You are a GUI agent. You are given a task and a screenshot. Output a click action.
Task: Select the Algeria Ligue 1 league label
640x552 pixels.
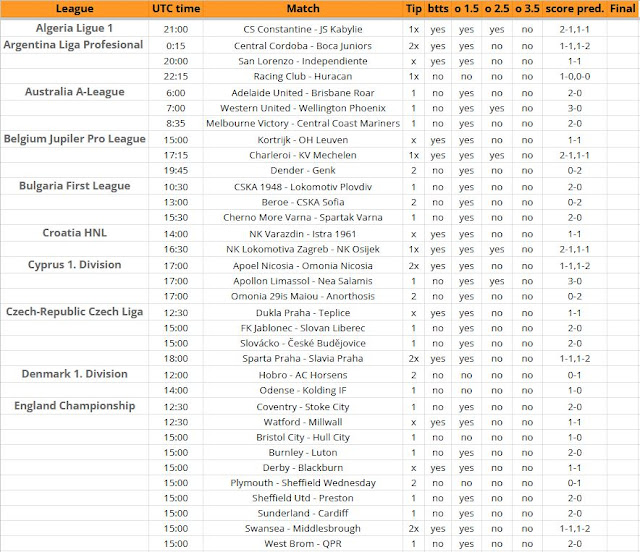pyautogui.click(x=74, y=28)
